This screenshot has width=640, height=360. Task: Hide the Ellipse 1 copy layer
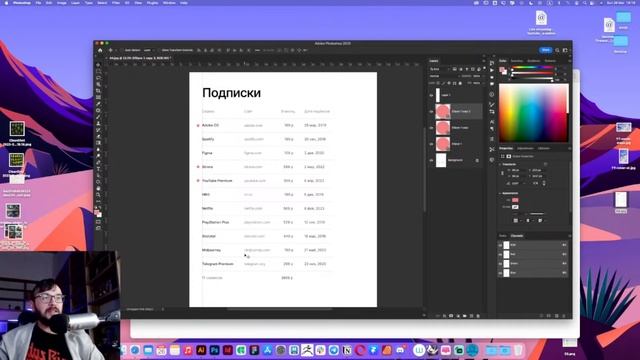click(431, 128)
